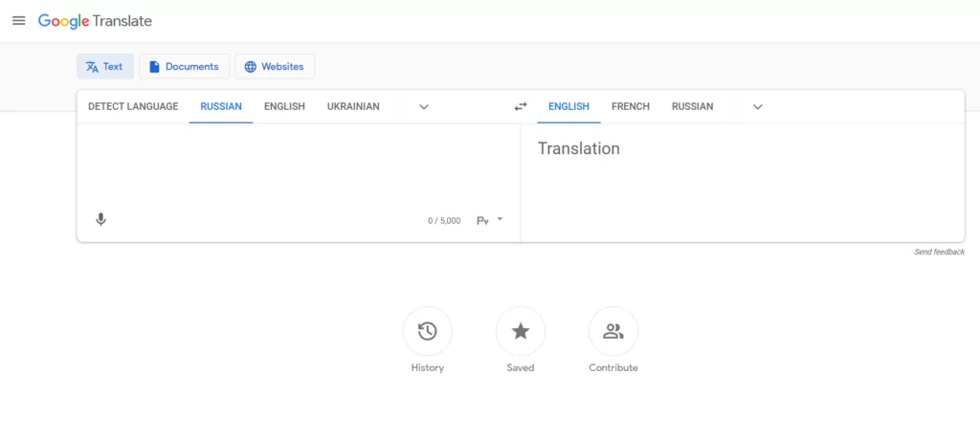The image size is (980, 441).
Task: Open the hamburger main menu
Action: click(19, 21)
